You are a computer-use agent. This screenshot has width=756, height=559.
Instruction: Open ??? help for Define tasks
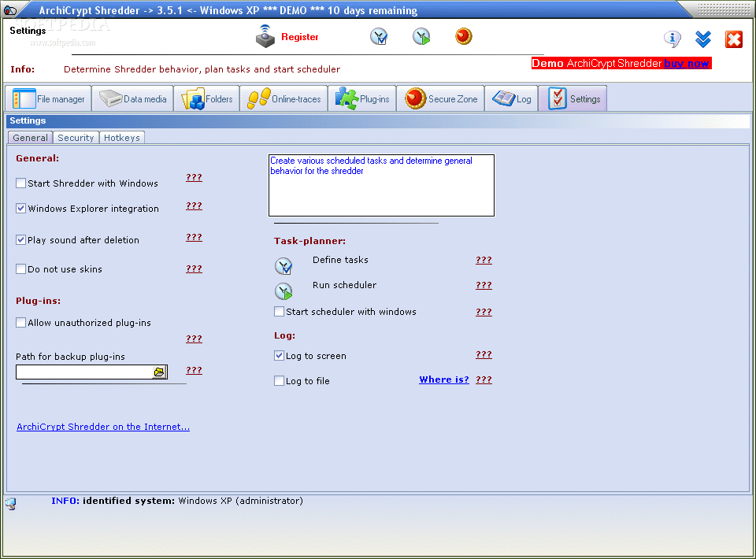pos(484,261)
